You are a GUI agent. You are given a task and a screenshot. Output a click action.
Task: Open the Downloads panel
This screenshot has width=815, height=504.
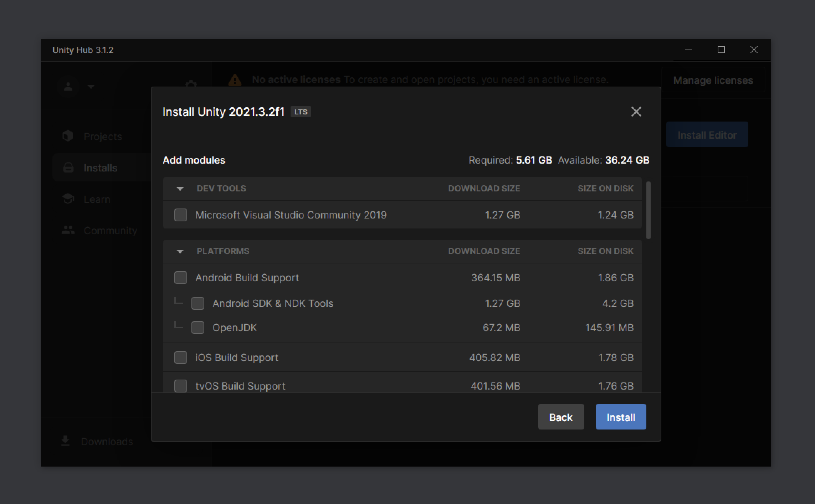coord(107,442)
